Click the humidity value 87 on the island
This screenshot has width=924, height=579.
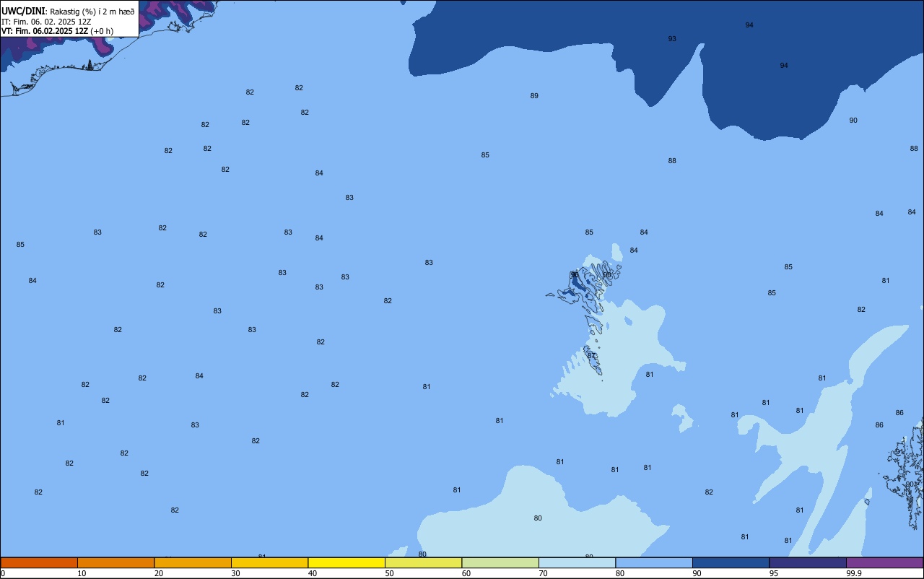(x=591, y=356)
